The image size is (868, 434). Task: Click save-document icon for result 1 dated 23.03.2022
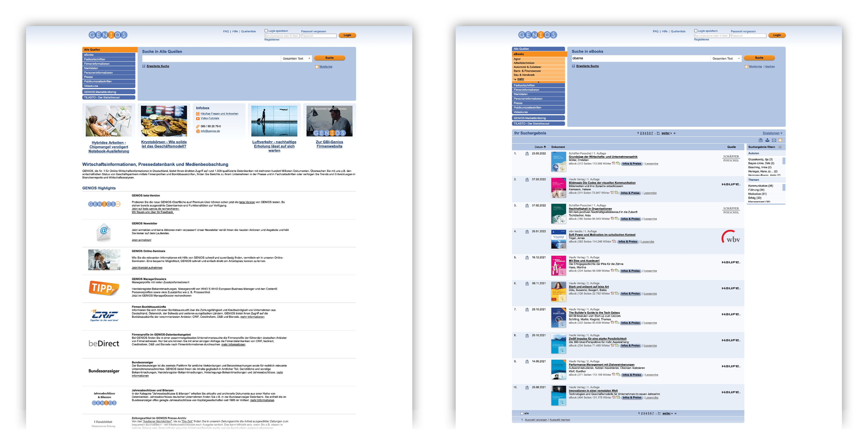(527, 154)
